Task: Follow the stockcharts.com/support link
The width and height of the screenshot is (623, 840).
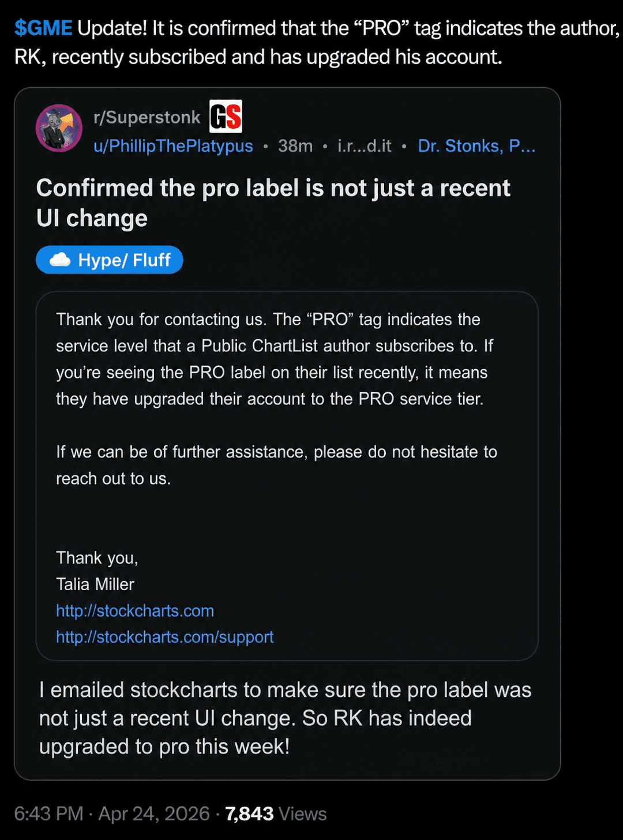Action: pos(164,637)
